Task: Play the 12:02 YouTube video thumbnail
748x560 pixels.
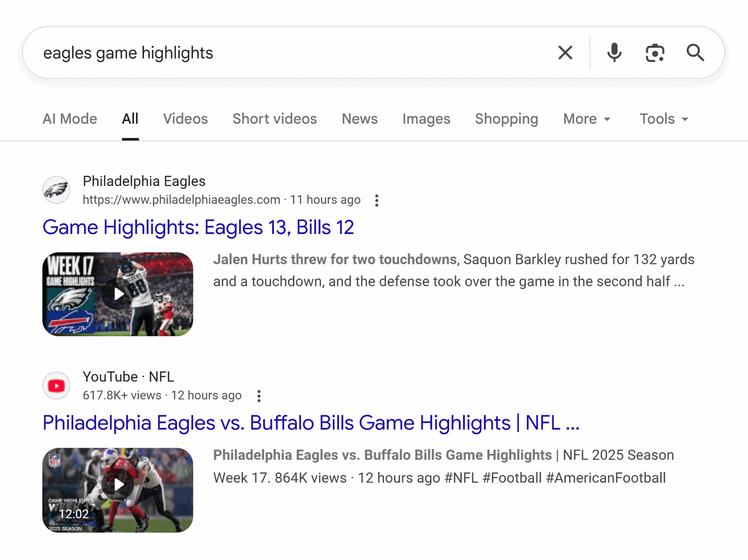Action: 118,490
